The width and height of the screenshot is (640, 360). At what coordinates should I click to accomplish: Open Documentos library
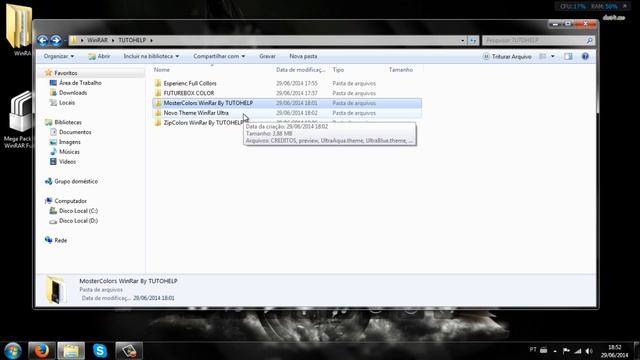pyautogui.click(x=75, y=132)
